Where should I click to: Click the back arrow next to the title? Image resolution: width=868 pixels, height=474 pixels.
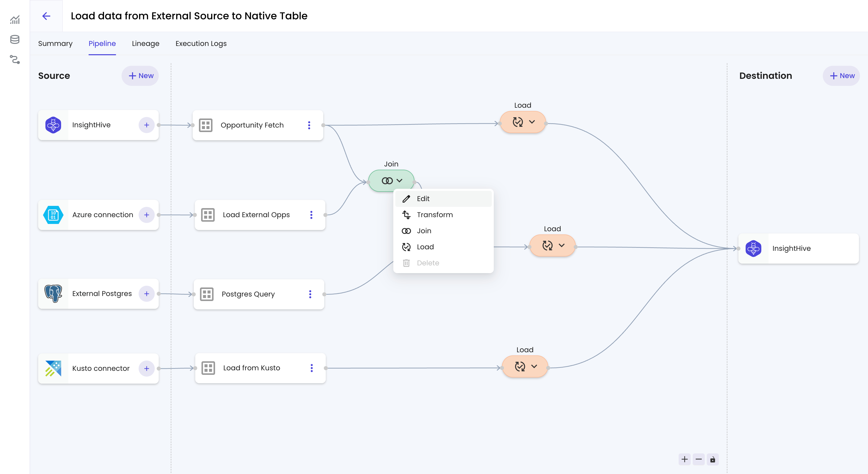46,16
